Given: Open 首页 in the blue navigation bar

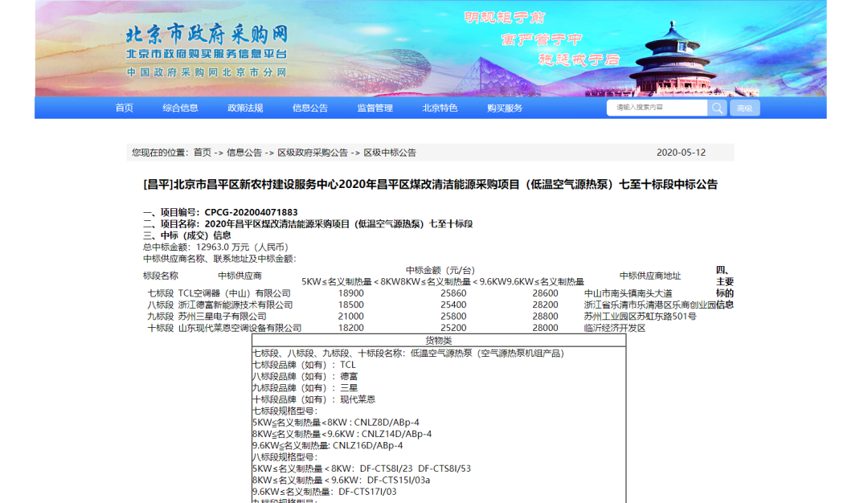Looking at the screenshot, I should [124, 108].
